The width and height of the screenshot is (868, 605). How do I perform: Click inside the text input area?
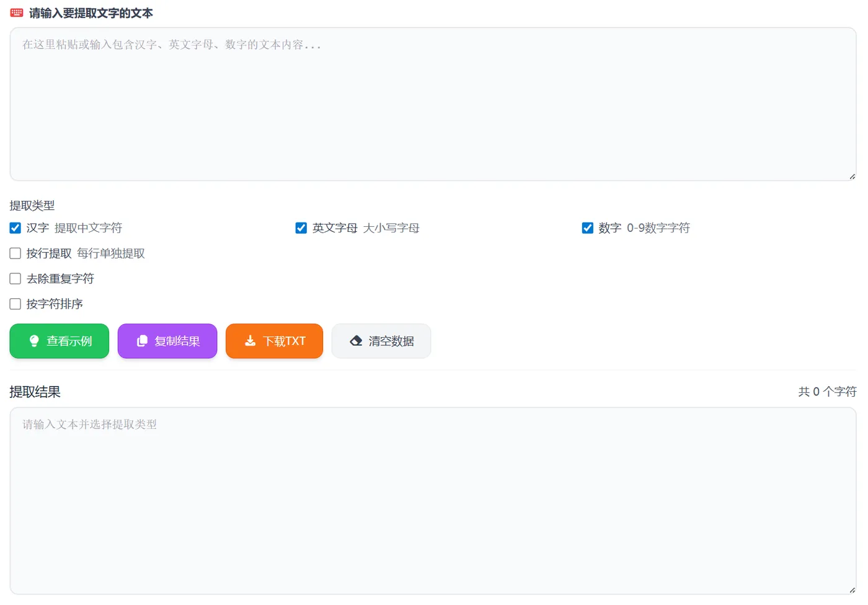[433, 102]
